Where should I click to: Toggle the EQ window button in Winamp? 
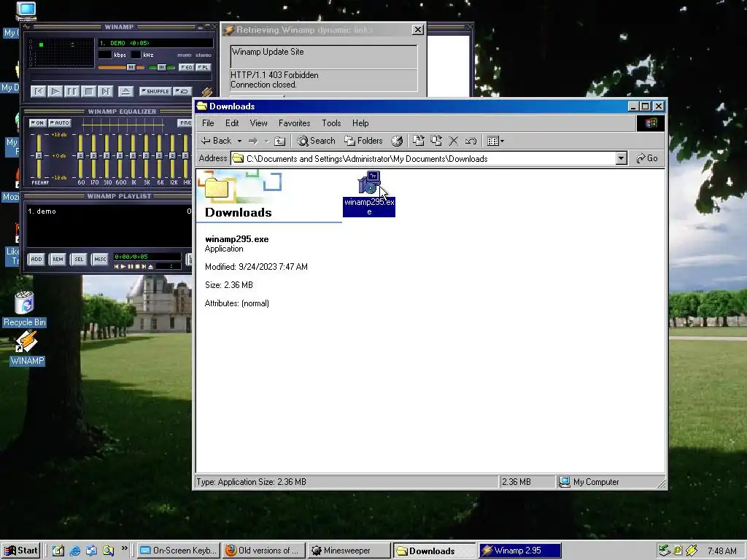186,67
